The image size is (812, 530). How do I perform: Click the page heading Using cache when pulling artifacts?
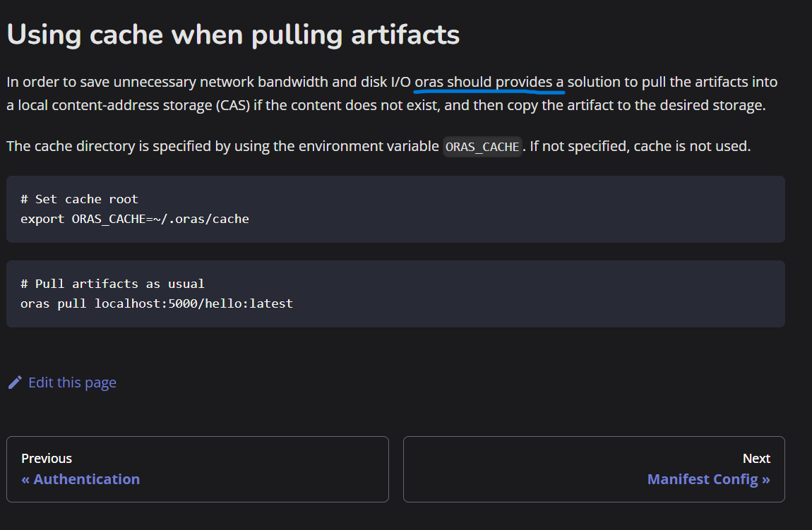click(x=232, y=33)
